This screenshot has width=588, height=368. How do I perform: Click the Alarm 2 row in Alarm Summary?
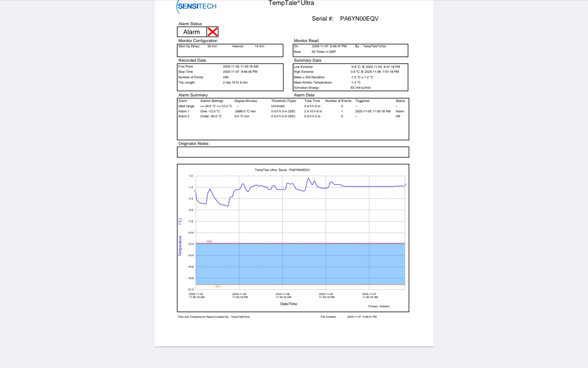pos(184,116)
